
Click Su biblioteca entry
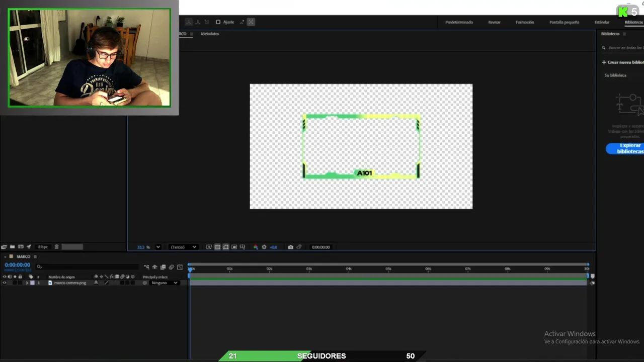coord(615,75)
